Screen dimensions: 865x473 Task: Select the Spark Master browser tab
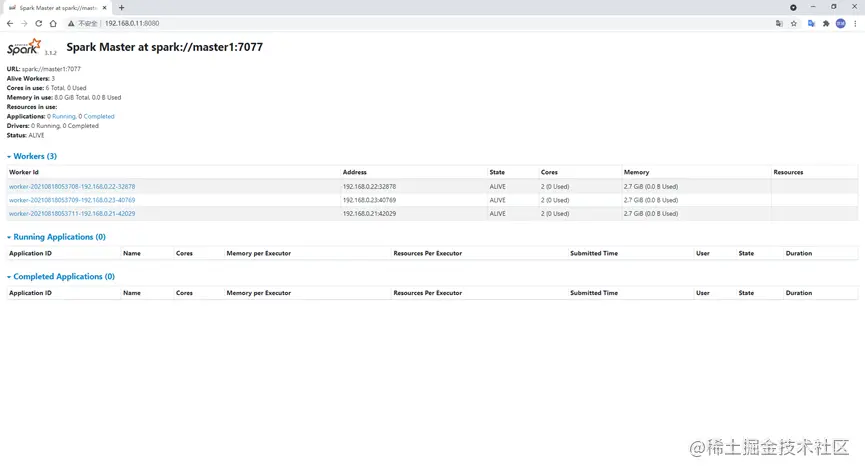57,8
